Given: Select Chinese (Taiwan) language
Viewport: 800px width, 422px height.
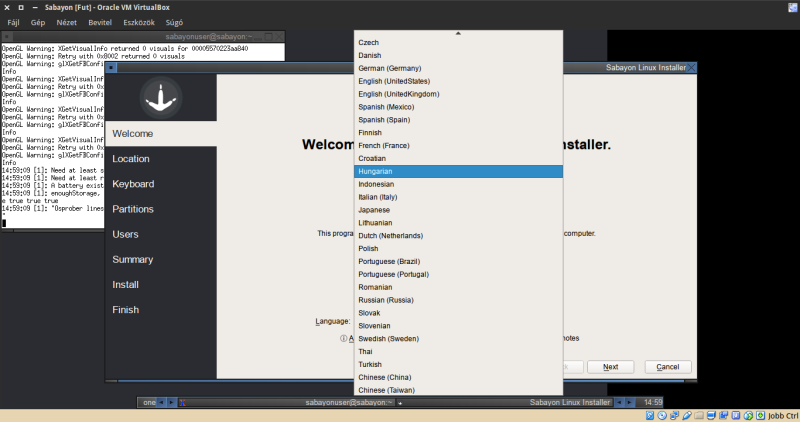Looking at the screenshot, I should point(458,390).
